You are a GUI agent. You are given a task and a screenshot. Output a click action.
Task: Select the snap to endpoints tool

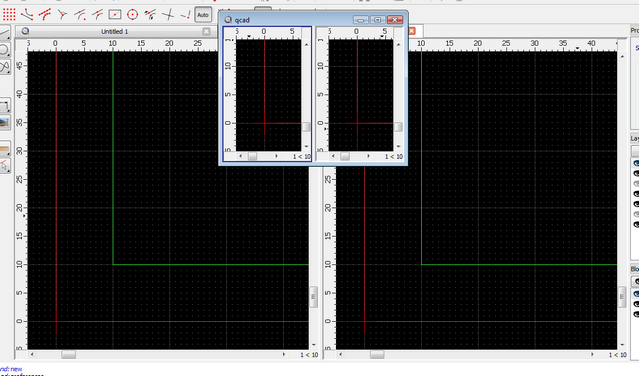[x=27, y=15]
